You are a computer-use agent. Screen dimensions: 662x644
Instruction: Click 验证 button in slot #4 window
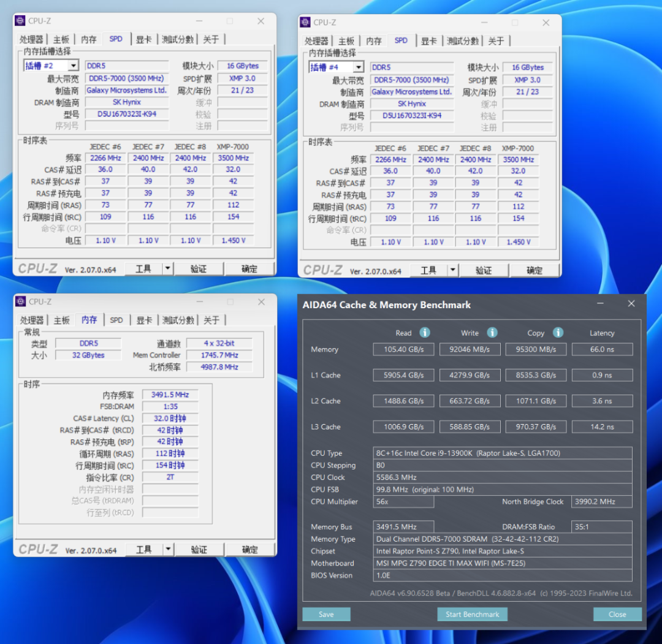[x=484, y=270]
